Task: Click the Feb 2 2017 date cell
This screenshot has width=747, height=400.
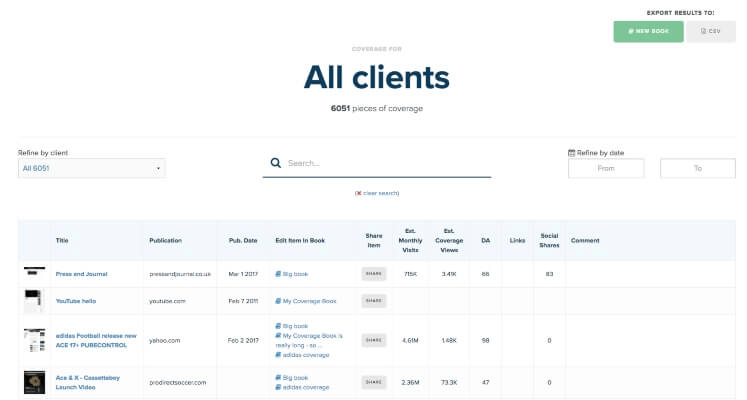Action: (x=243, y=340)
